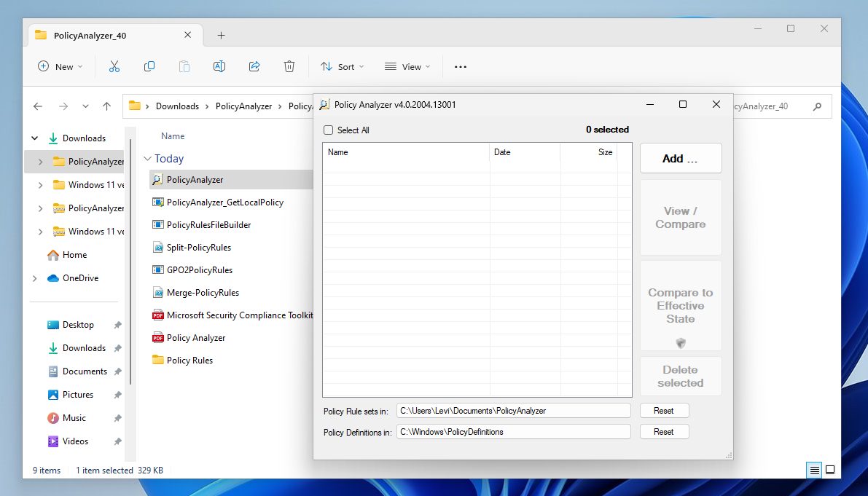868x496 pixels.
Task: Click the Copy icon in Explorer toolbar
Action: (x=149, y=66)
